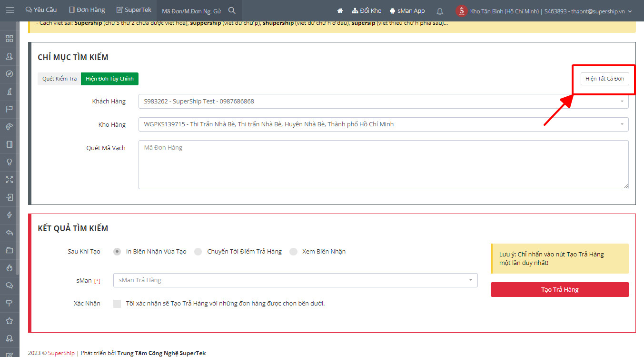The width and height of the screenshot is (644, 357).
Task: Open the Khách Hàng dropdown
Action: tap(383, 102)
